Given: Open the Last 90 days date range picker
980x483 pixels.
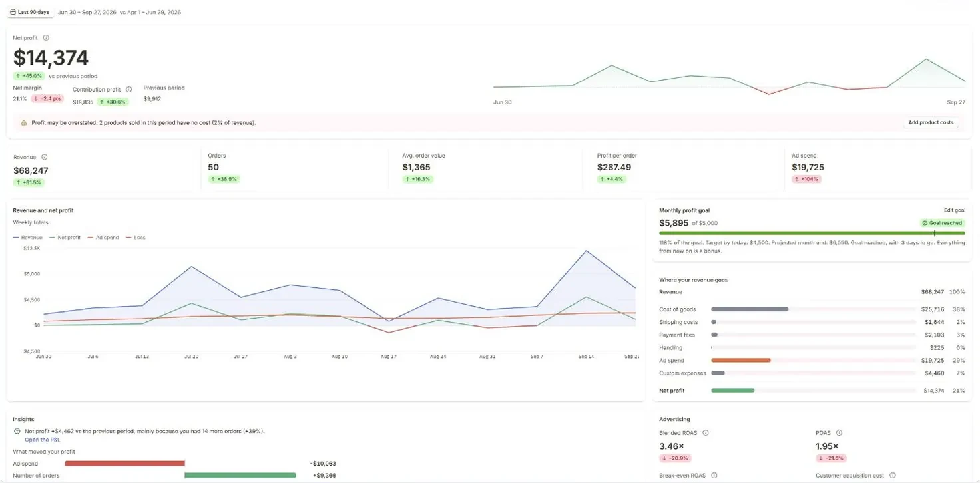Looking at the screenshot, I should [30, 12].
